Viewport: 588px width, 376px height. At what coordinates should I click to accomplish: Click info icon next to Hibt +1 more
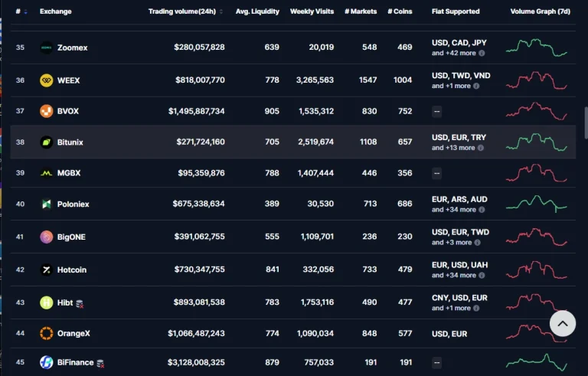coord(476,308)
